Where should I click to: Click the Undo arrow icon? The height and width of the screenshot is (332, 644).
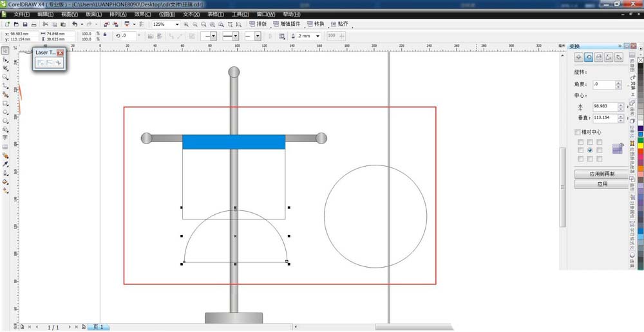click(x=75, y=24)
